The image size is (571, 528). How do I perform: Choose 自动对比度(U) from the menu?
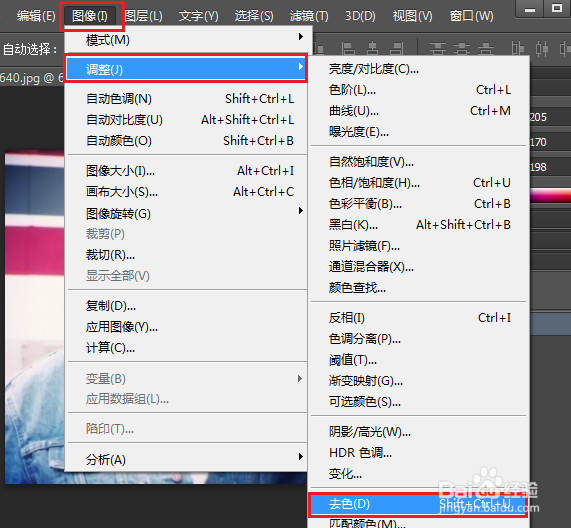tap(188, 119)
